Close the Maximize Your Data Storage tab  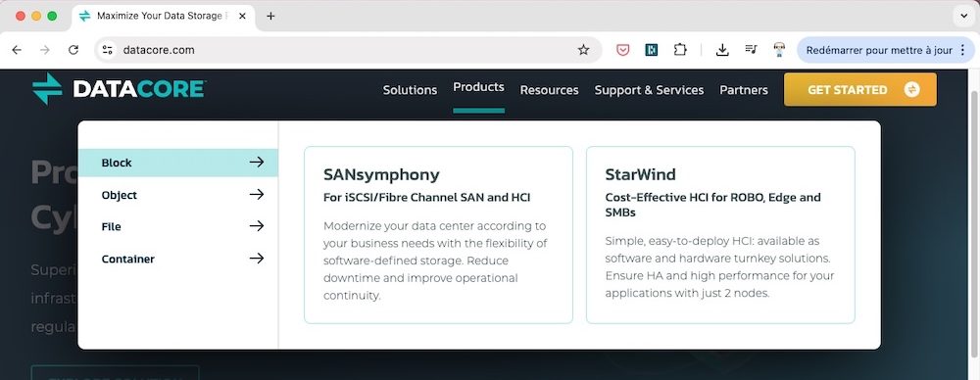pyautogui.click(x=242, y=17)
